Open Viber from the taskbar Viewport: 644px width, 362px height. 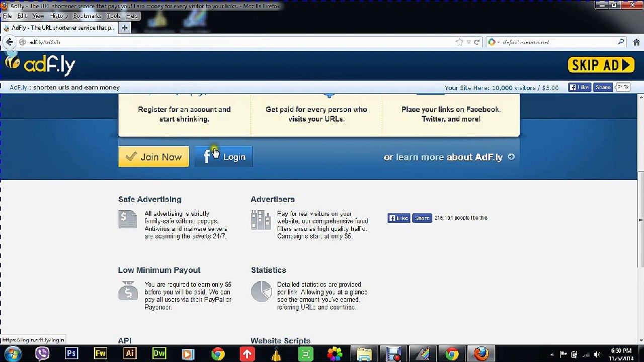[x=42, y=354]
